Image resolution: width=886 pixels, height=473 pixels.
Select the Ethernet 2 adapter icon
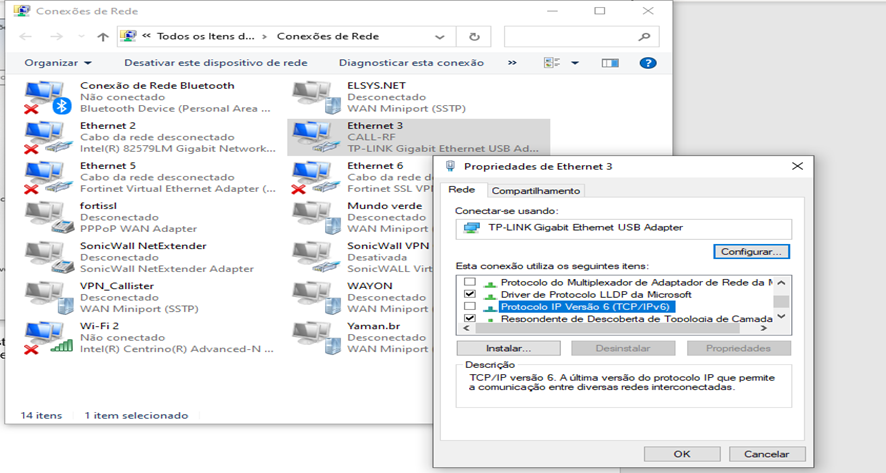(x=47, y=137)
